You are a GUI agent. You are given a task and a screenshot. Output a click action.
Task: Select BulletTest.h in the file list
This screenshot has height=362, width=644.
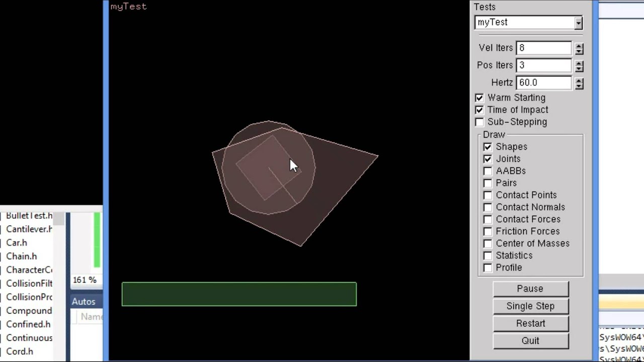coord(29,216)
